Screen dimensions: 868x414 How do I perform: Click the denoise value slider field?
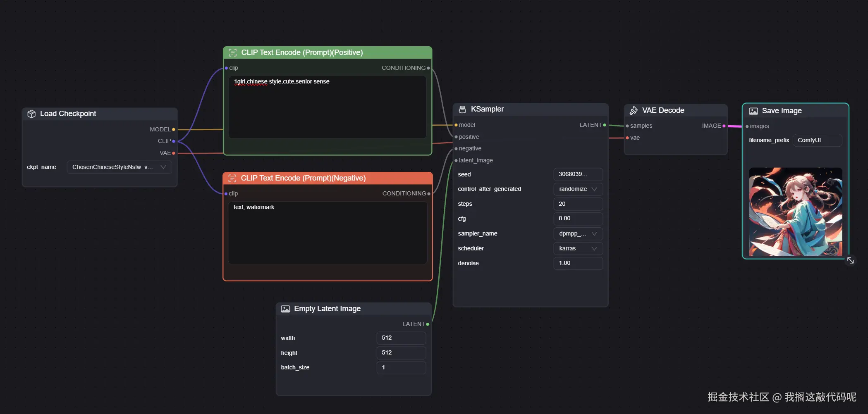click(578, 263)
